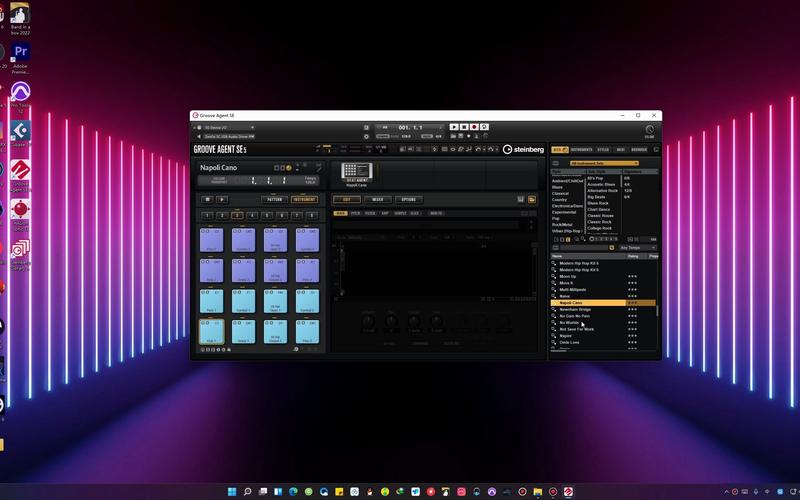Click the Redo arrow in the Groove Agent toolbar
The image size is (800, 500).
coord(490,149)
